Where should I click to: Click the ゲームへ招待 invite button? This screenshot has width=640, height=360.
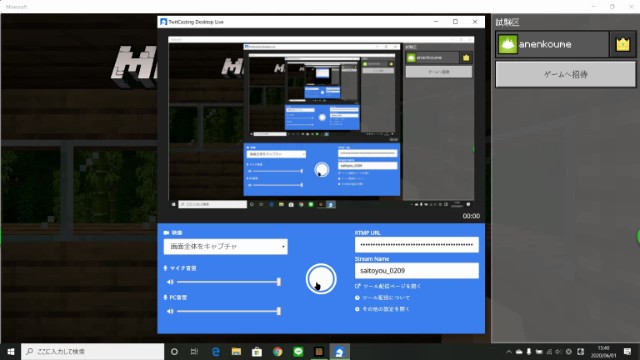pos(565,74)
